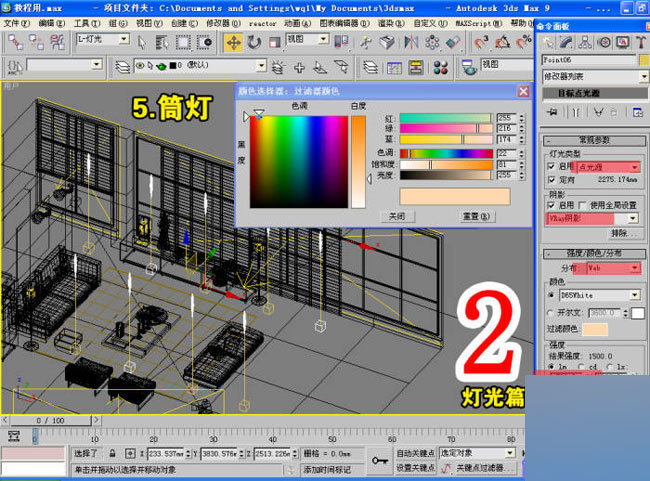Viewport: 650px width, 481px height.
Task: Click the 过滤颜色 filter color swatch
Action: 595,329
